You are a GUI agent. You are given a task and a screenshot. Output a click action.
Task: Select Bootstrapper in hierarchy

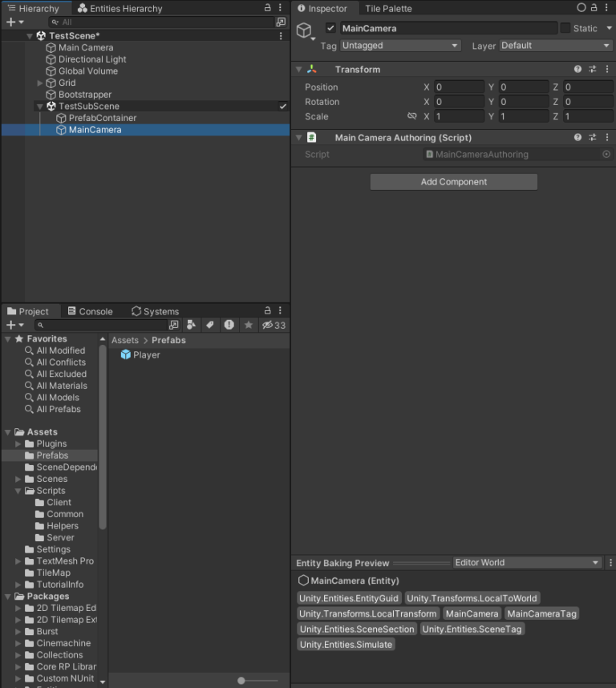(x=79, y=95)
